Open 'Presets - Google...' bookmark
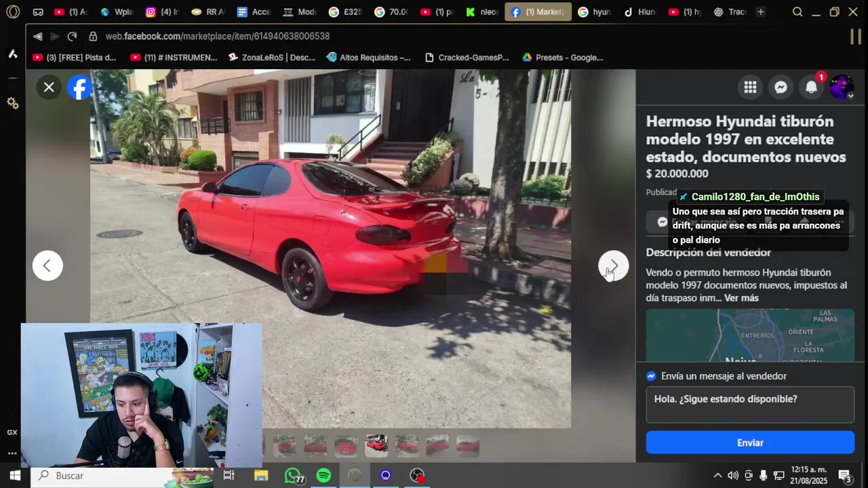This screenshot has height=488, width=868. click(562, 58)
